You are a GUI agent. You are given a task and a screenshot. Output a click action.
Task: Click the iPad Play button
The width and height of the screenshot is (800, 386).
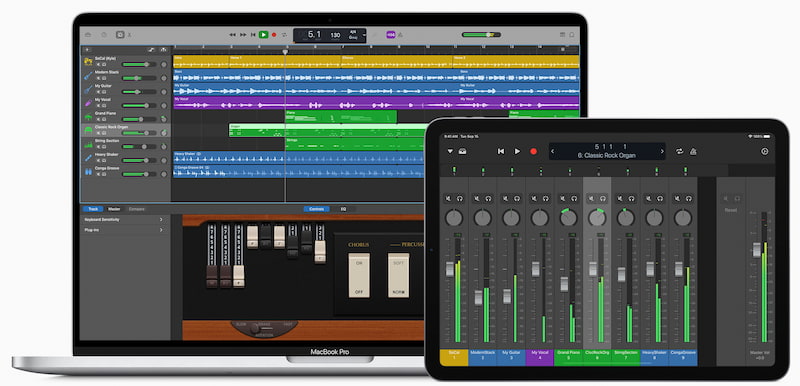pos(517,151)
